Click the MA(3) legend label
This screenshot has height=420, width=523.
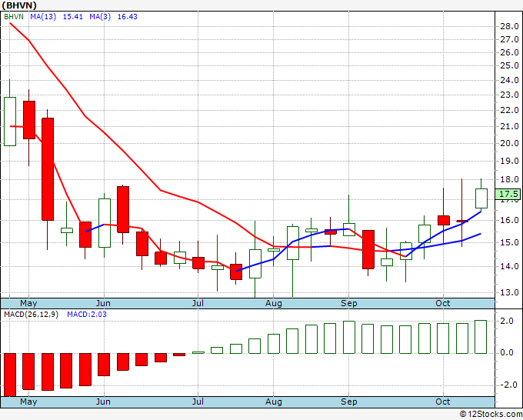point(100,17)
